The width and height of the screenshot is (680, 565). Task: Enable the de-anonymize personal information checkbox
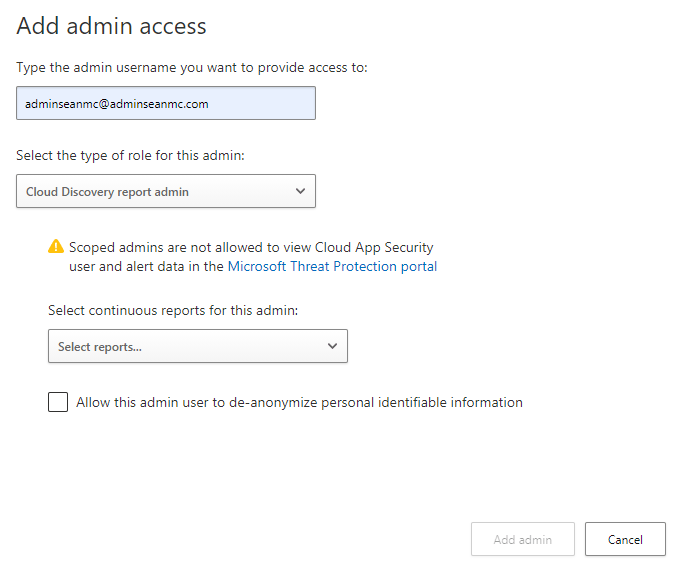(x=58, y=403)
